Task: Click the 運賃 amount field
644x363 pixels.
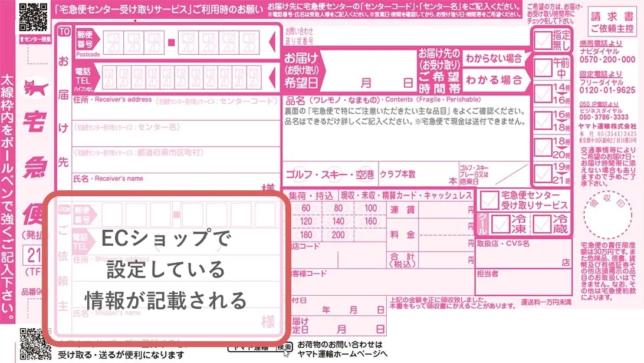Action: pyautogui.click(x=446, y=210)
